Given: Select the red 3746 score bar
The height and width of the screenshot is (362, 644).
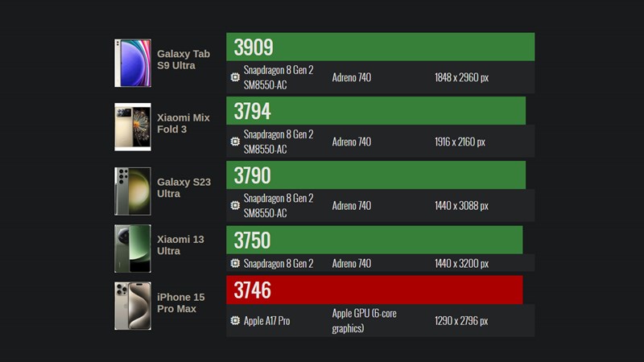Looking at the screenshot, I should pos(374,290).
